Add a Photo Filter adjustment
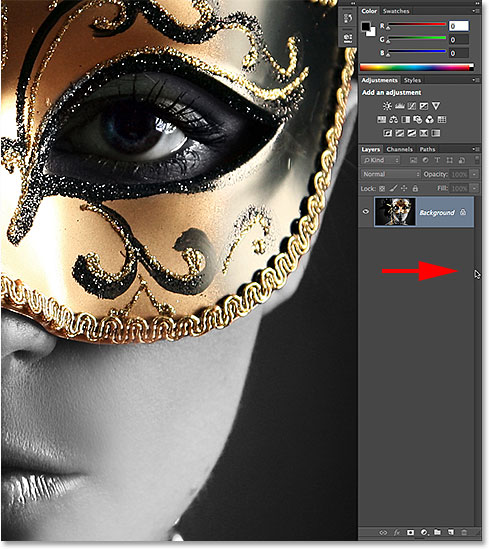 point(418,120)
